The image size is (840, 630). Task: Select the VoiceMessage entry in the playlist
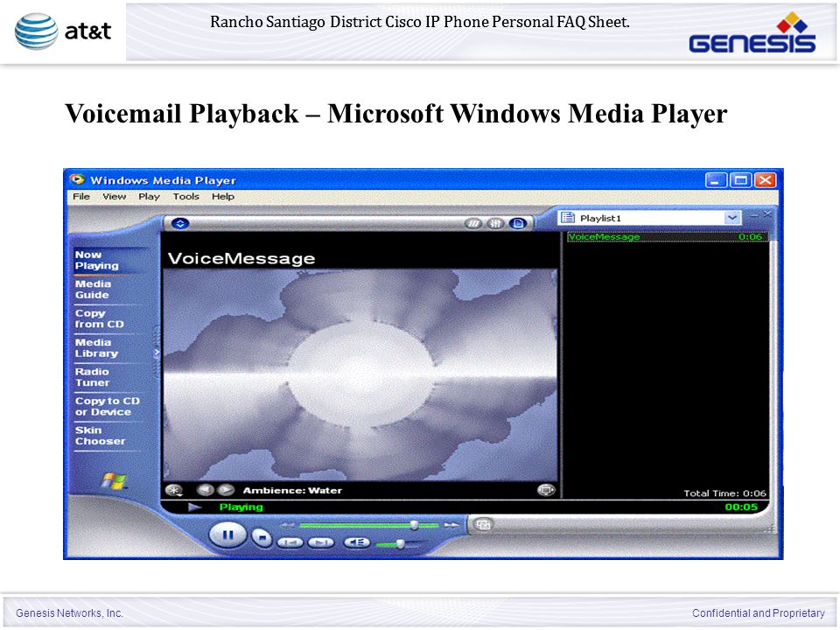tap(668, 237)
